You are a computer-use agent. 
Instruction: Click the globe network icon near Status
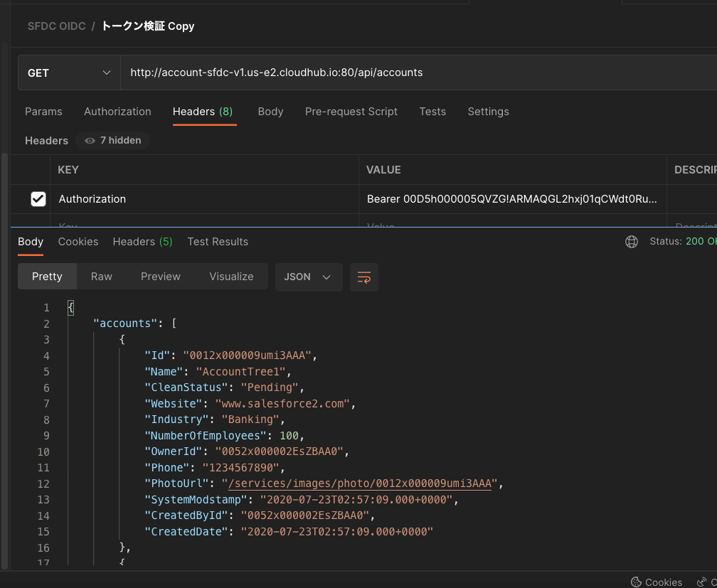tap(631, 242)
